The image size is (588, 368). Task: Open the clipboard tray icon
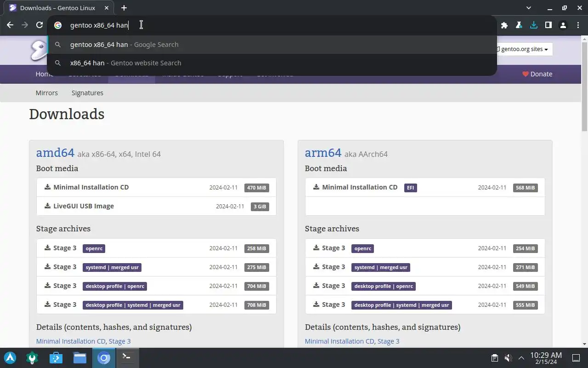pyautogui.click(x=494, y=358)
